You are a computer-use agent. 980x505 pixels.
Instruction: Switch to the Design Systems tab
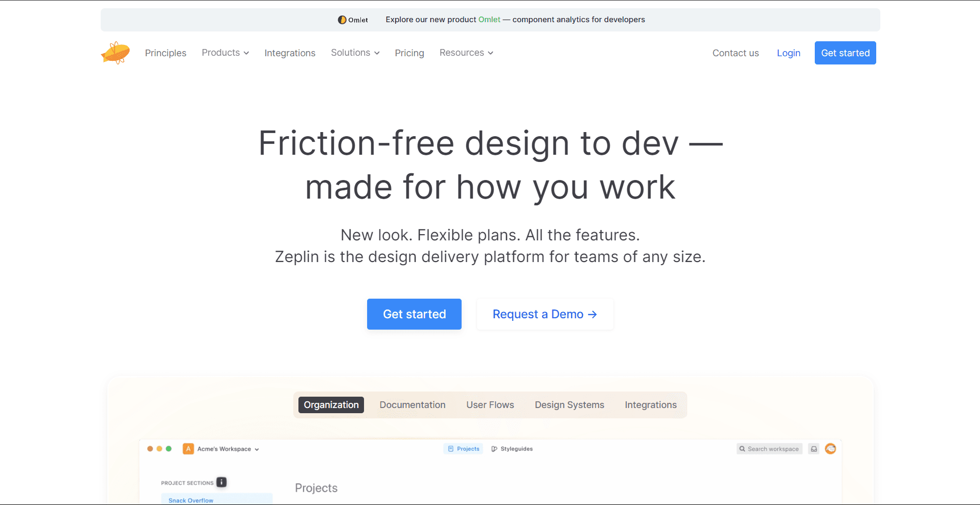click(570, 405)
